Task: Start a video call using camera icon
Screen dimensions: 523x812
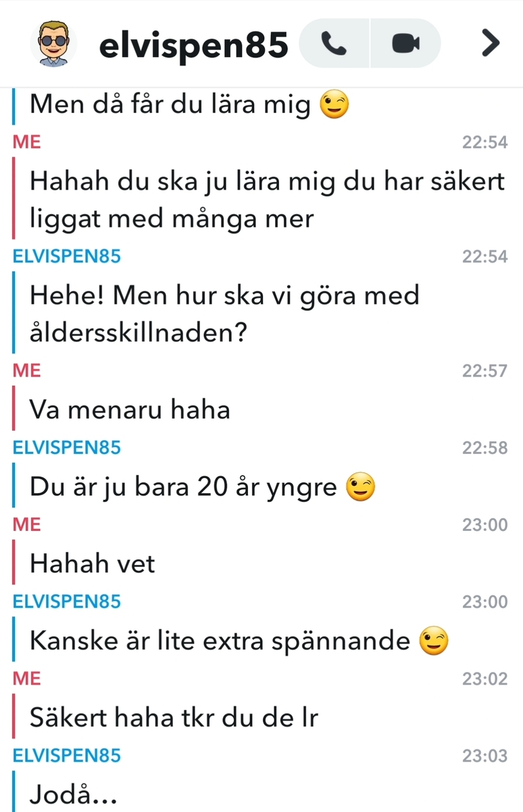Action: [x=405, y=43]
